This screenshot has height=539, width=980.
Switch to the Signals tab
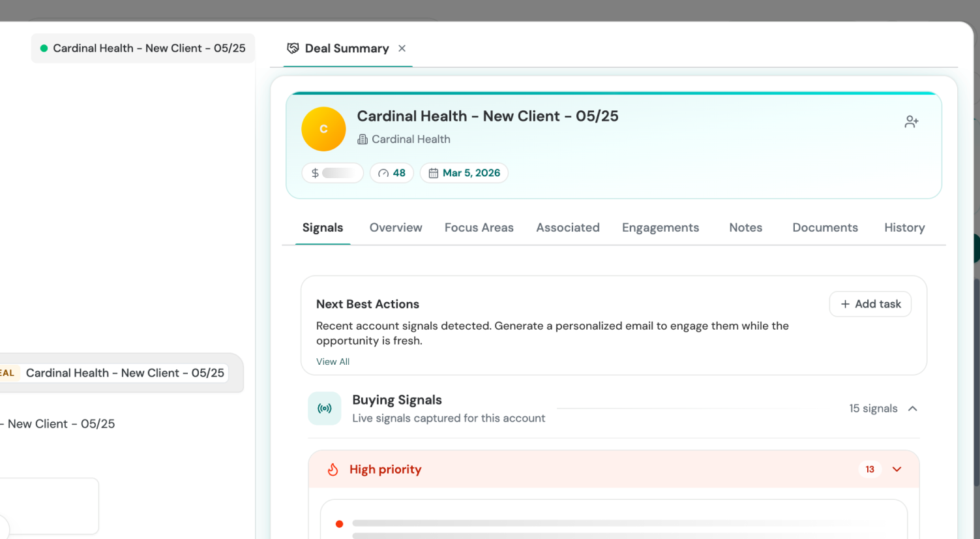(x=323, y=228)
